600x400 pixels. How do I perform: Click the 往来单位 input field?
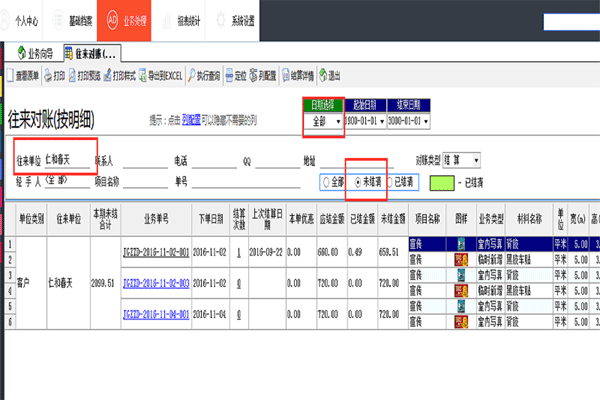[70, 159]
